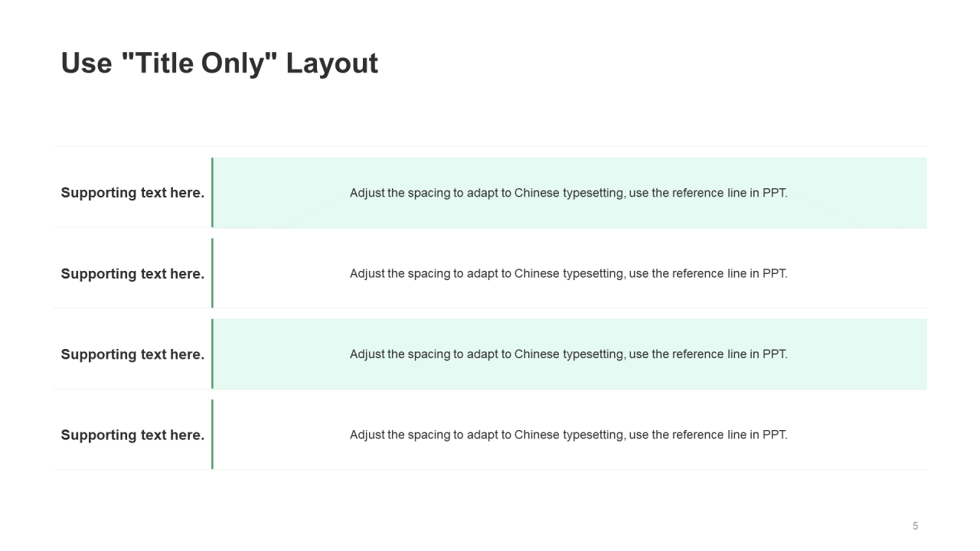Select the divider line above the first row
The height and width of the screenshot is (551, 980).
(x=490, y=146)
